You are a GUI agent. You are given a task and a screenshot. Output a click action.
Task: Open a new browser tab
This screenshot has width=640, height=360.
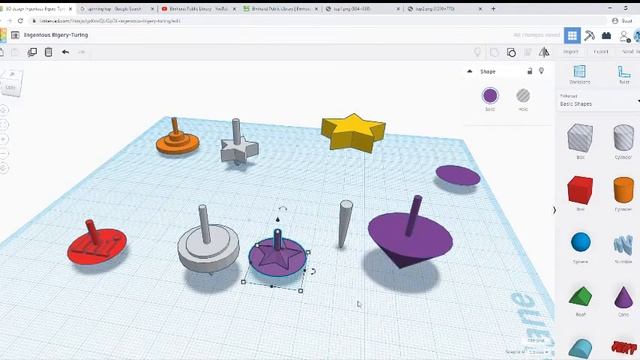click(493, 9)
